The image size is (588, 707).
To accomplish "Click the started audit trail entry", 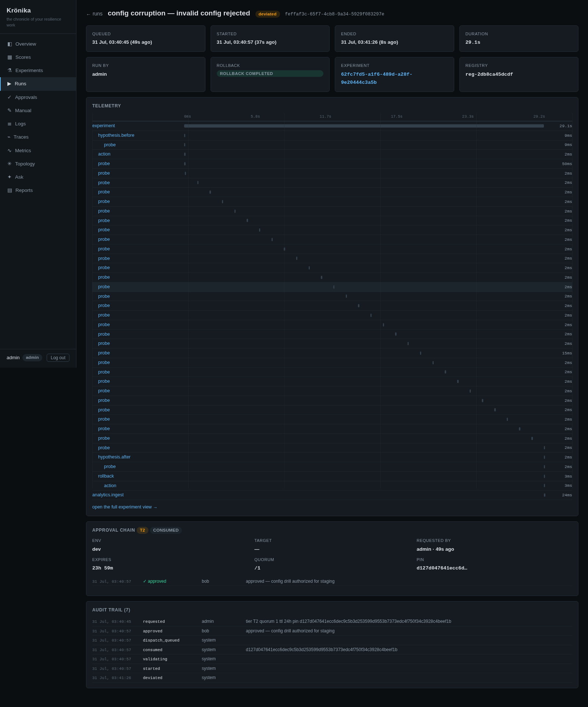I will click(x=332, y=668).
